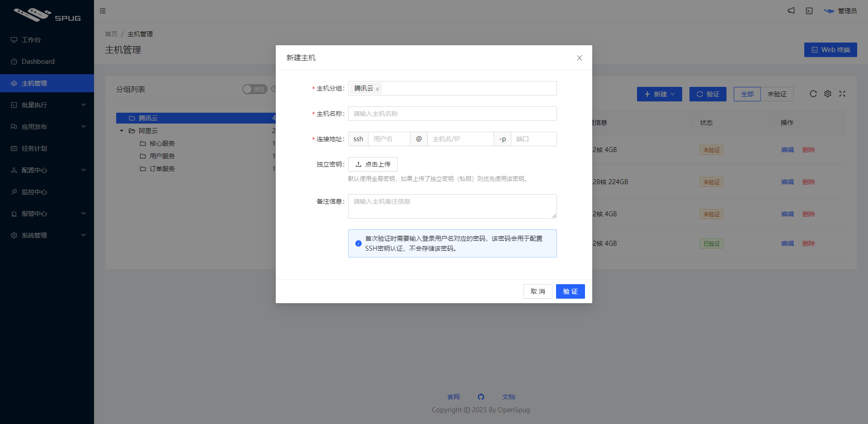The height and width of the screenshot is (424, 868).
Task: Open the notifications megaphone icon
Action: [x=791, y=11]
